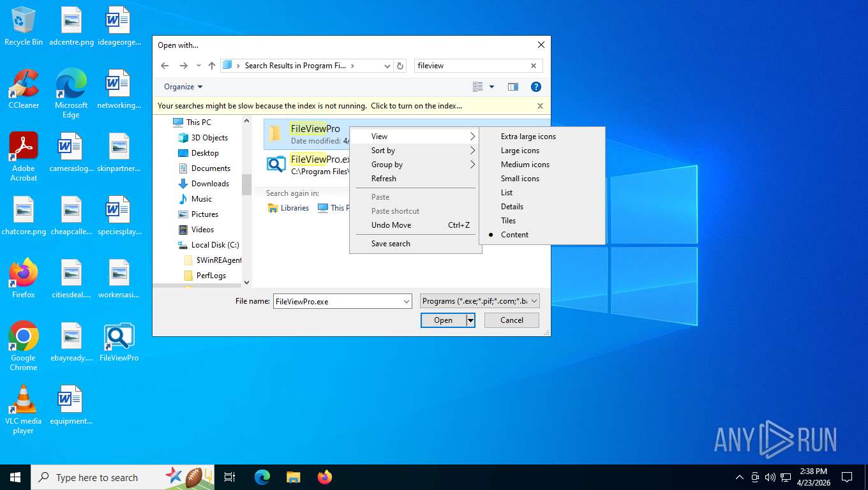Click Refresh in the context menu

[x=415, y=179]
